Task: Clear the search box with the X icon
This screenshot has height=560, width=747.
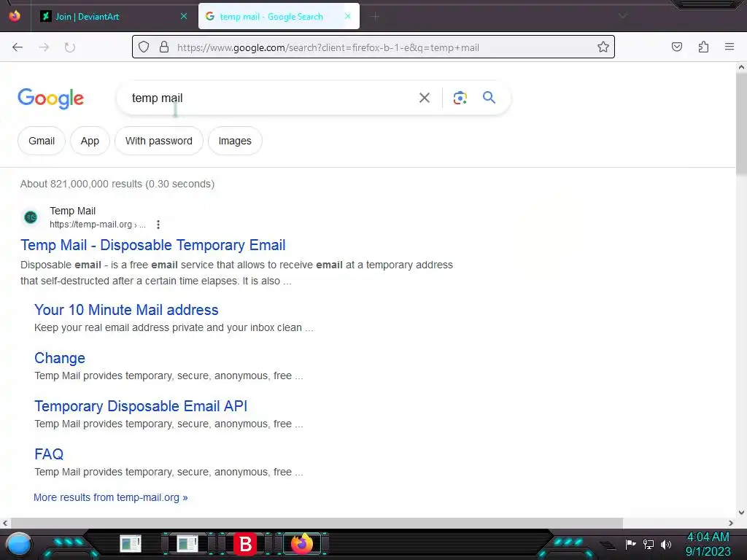Action: coord(425,98)
